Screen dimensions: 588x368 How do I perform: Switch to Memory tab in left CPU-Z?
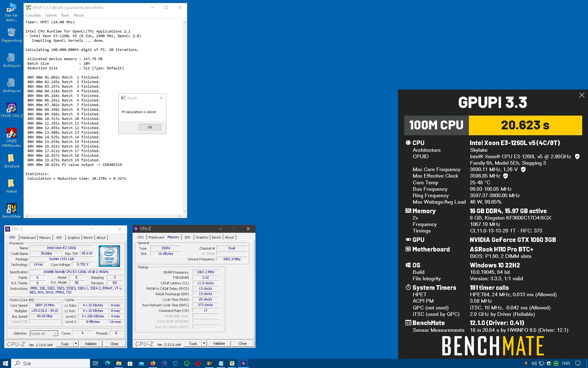tap(45, 238)
